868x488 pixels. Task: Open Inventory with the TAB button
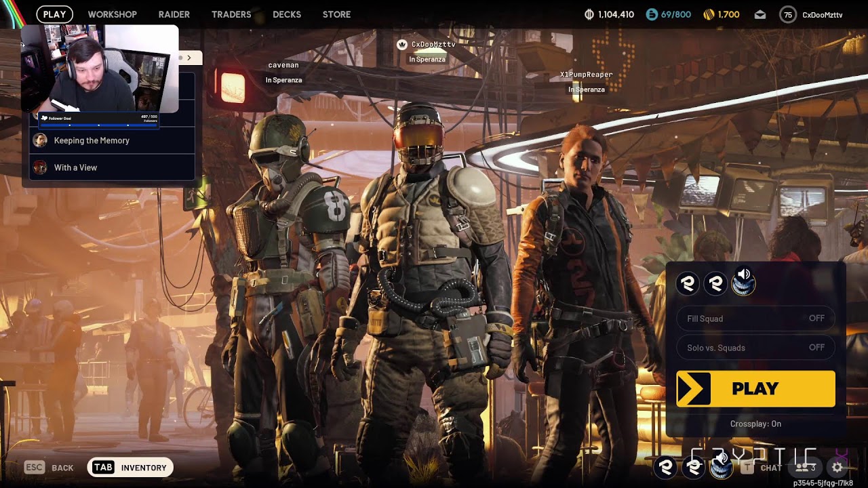coord(130,467)
